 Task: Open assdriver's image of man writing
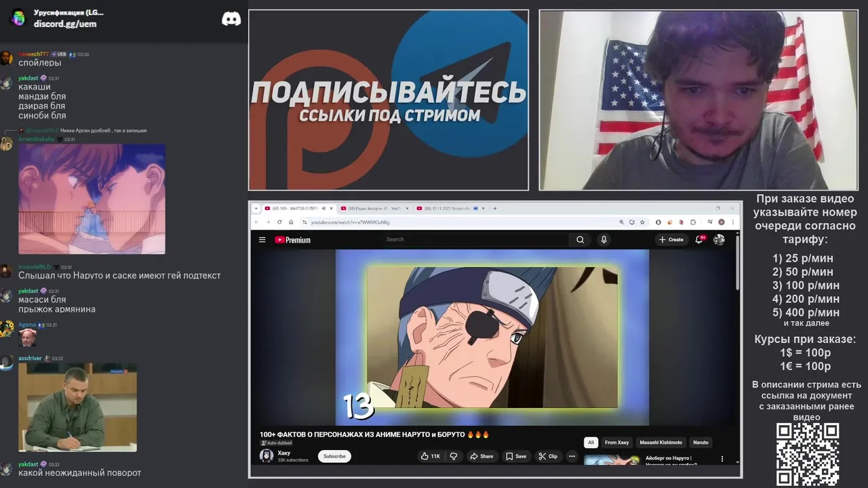tap(77, 407)
